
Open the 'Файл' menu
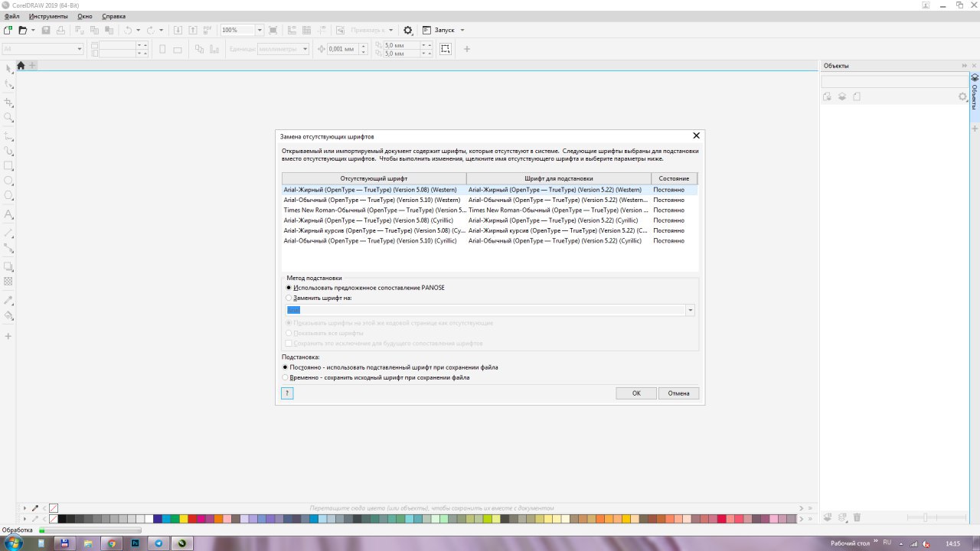click(11, 16)
